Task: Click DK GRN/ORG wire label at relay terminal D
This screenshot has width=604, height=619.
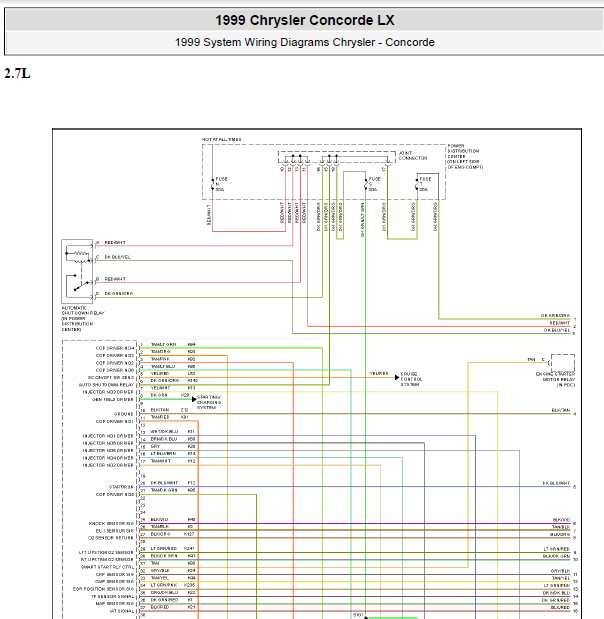Action: pos(118,293)
